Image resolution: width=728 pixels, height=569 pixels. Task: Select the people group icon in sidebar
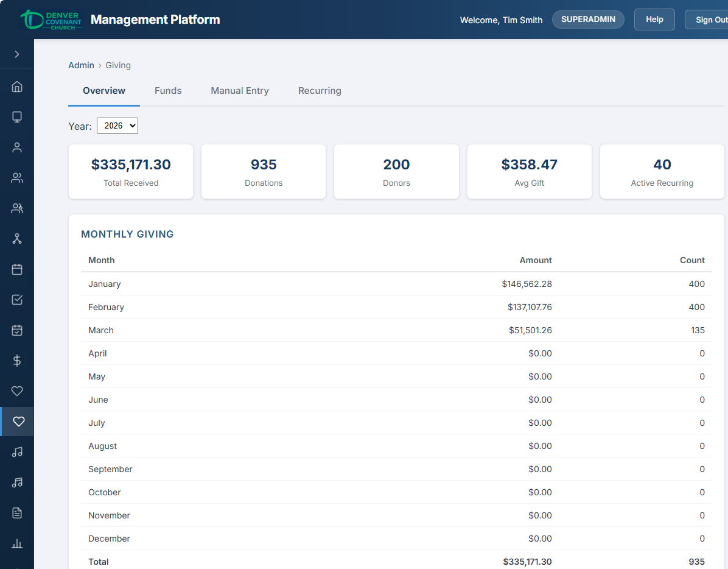[x=17, y=178]
